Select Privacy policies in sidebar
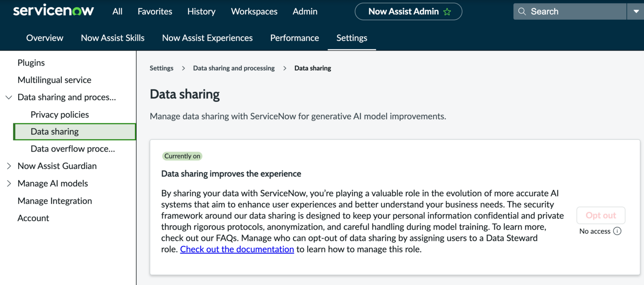644x285 pixels. pyautogui.click(x=60, y=114)
